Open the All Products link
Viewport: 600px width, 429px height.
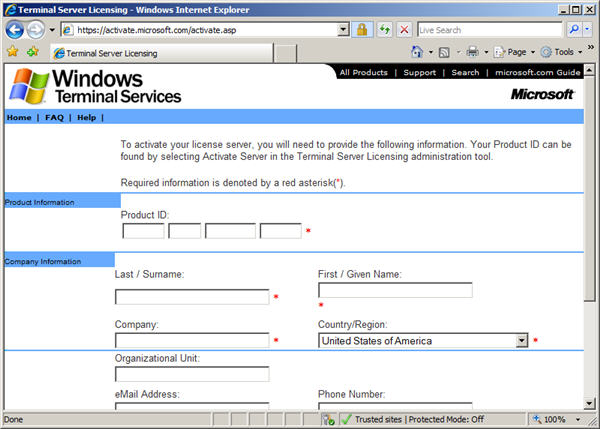tap(364, 72)
